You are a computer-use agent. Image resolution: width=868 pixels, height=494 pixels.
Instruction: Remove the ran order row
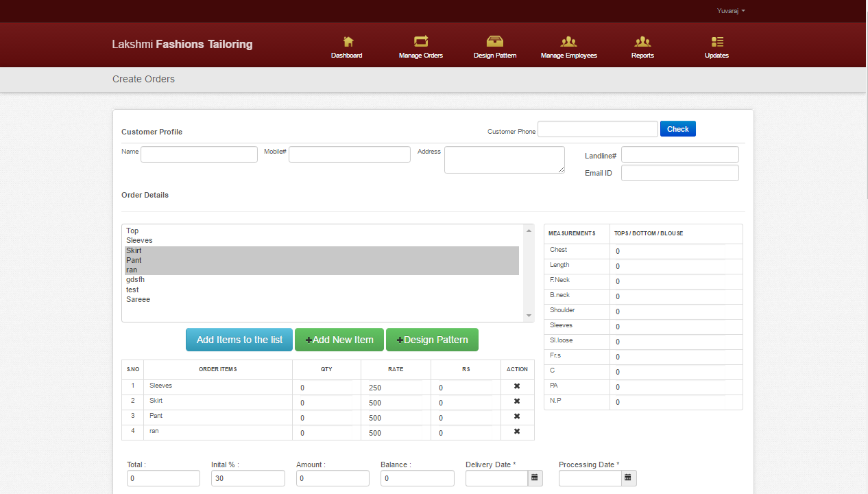517,432
